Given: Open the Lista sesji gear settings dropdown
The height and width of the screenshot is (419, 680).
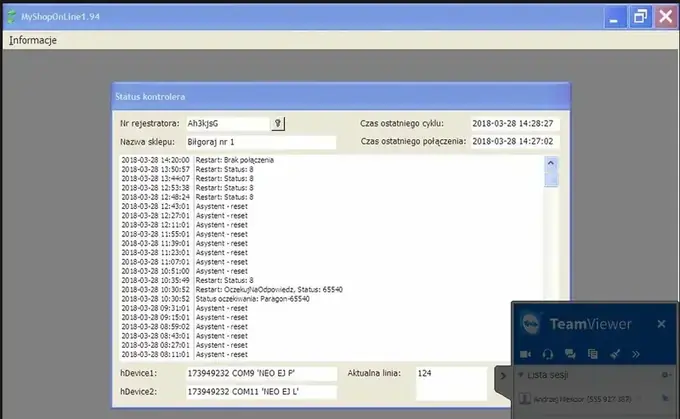Looking at the screenshot, I should pos(666,375).
